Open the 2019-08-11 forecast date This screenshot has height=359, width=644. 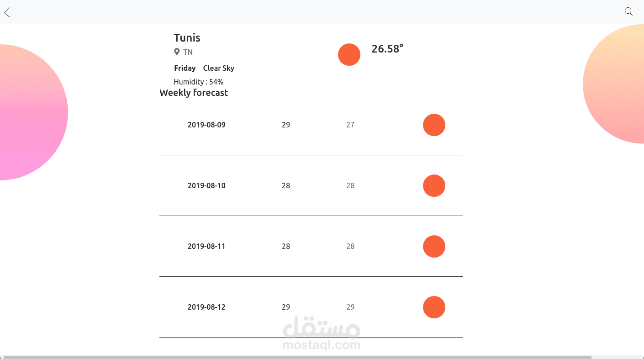[206, 247]
